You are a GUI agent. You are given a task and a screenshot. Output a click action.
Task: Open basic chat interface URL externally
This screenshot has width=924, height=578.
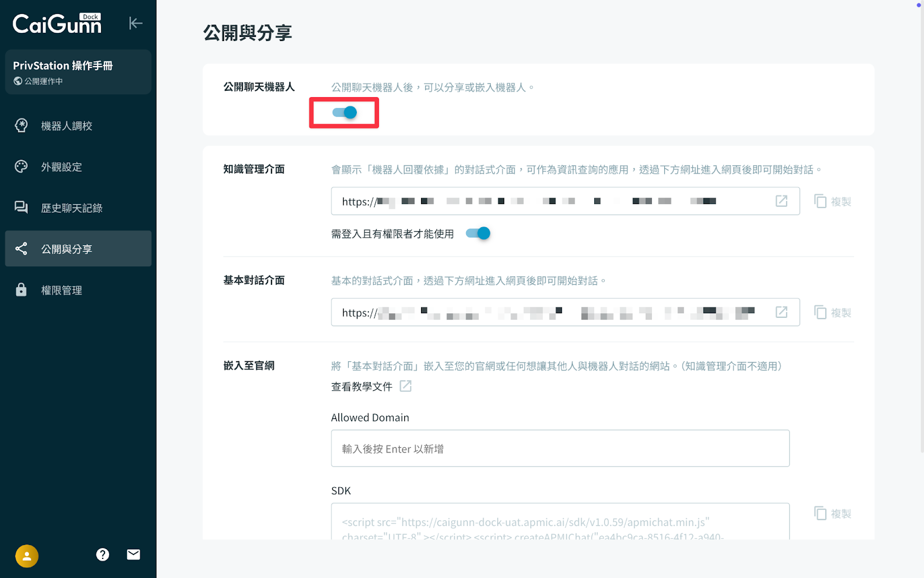[x=781, y=312]
